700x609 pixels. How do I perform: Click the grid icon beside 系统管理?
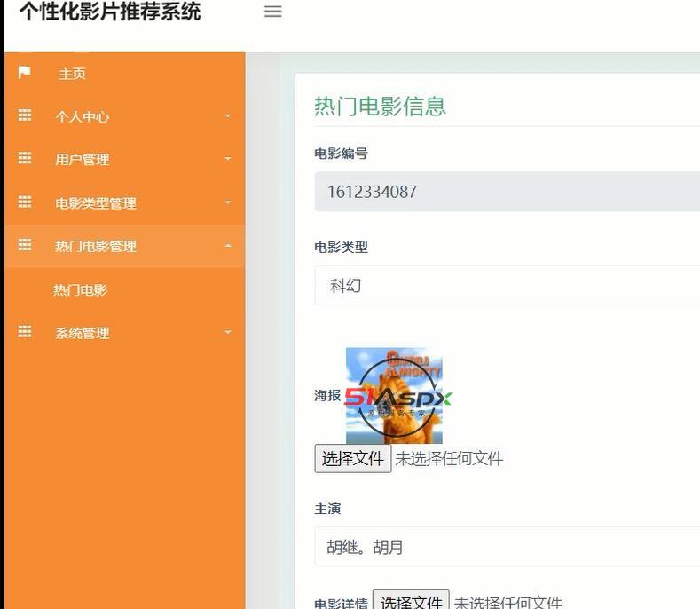tap(25, 331)
